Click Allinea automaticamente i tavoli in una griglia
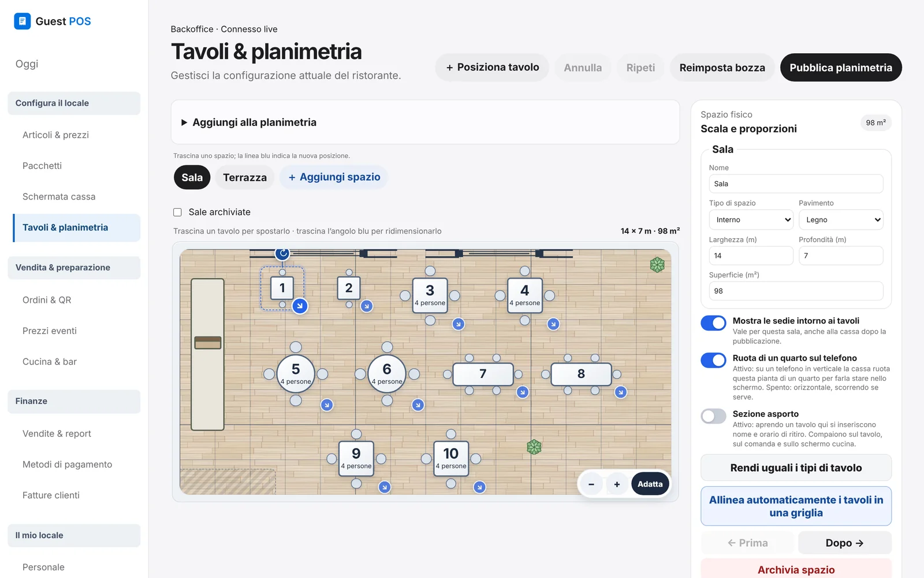 tap(796, 506)
